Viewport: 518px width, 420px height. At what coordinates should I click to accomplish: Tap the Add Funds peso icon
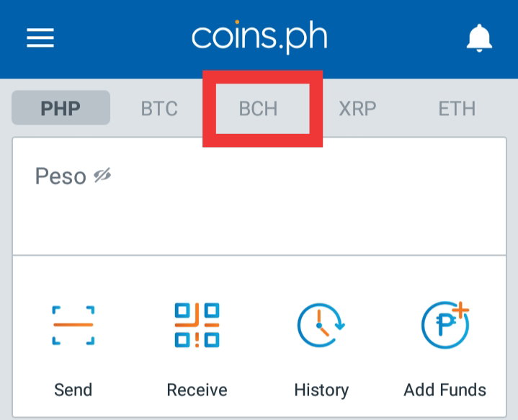[445, 324]
